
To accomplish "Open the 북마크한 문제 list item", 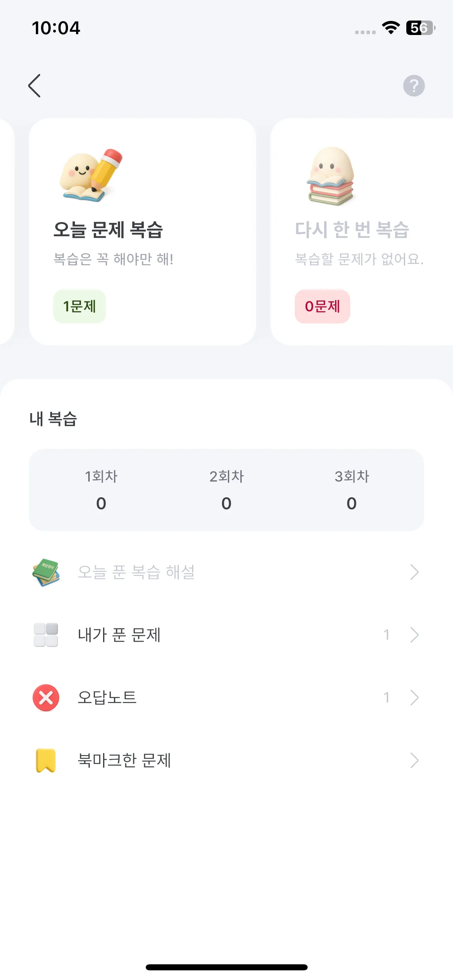I will 226,760.
